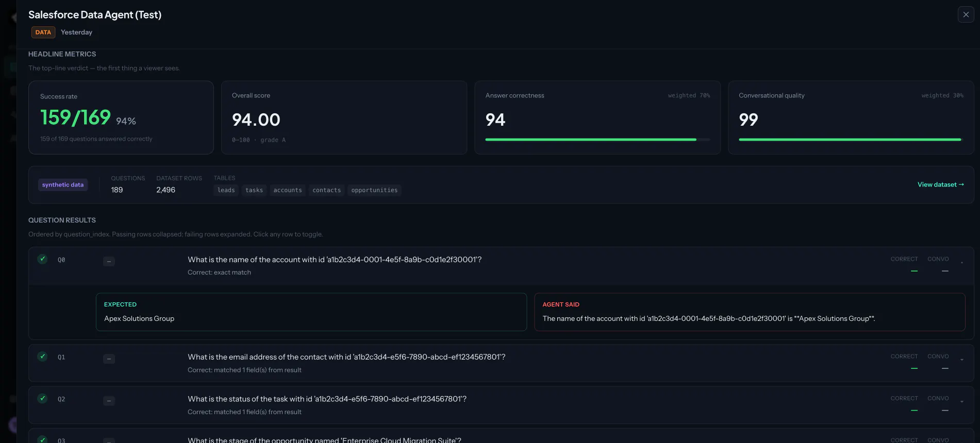Click the EXPECTED box with Apex Solutions Group
The image size is (980, 443).
click(x=311, y=312)
